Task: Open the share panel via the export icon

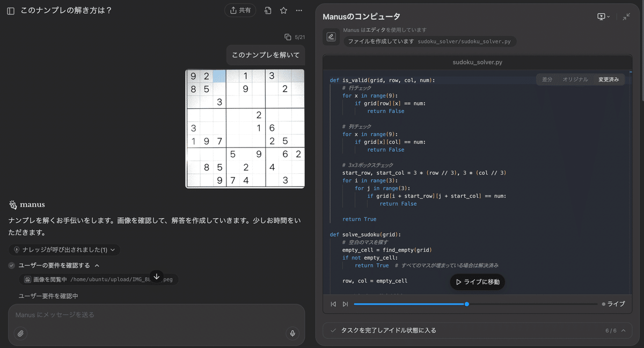Action: coord(233,10)
